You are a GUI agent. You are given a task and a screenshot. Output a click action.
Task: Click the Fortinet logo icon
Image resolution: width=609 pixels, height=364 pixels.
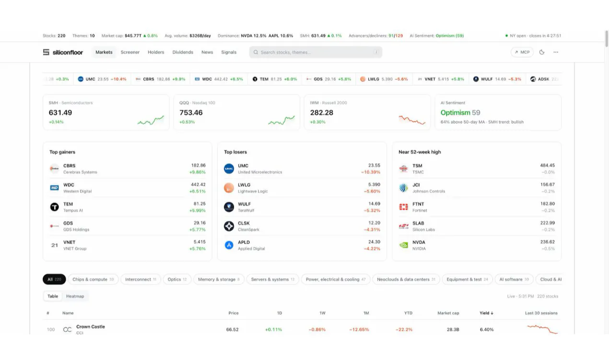[403, 207]
